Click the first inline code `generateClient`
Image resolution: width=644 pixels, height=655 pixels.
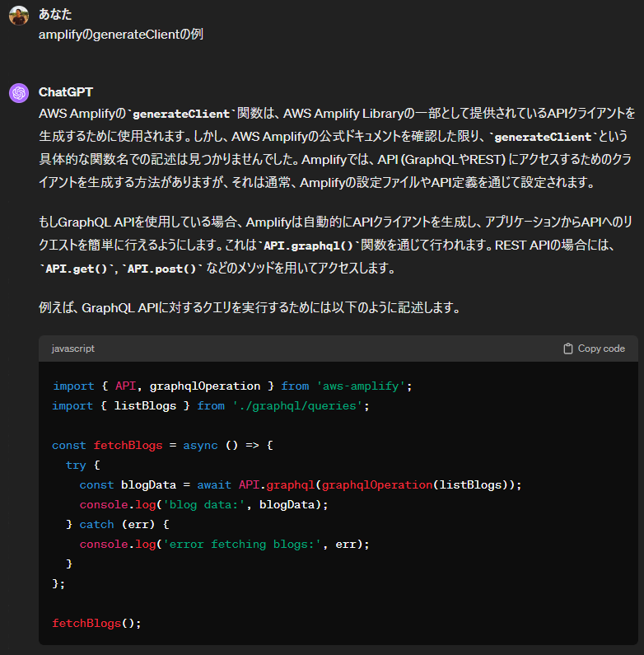coord(181,114)
